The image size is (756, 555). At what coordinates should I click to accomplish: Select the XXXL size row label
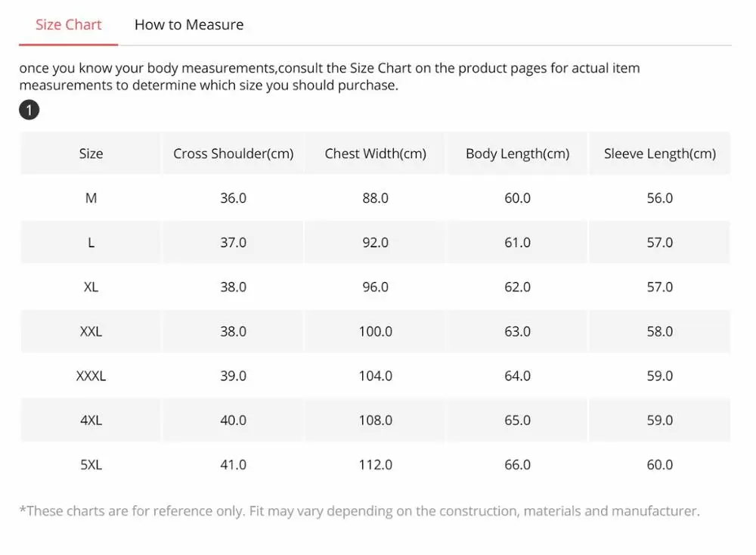(91, 376)
